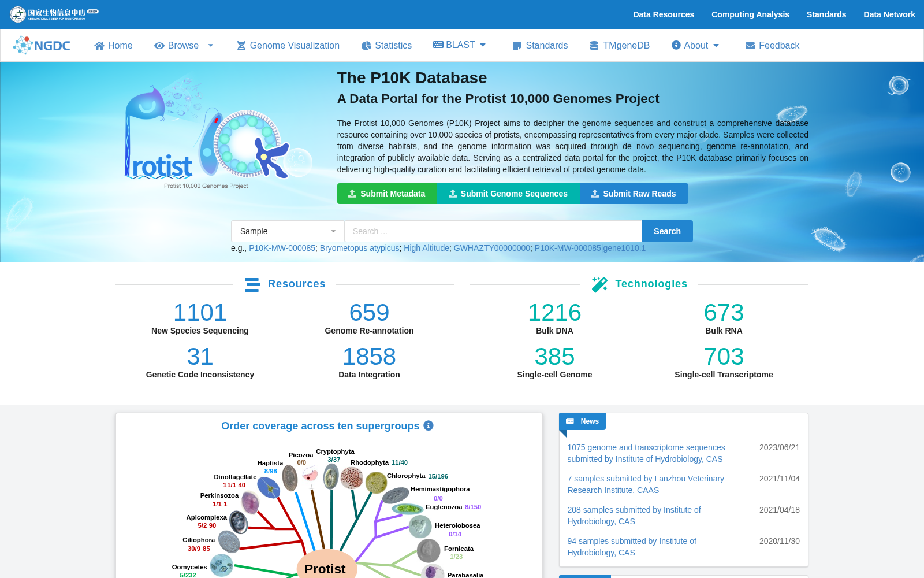This screenshot has width=924, height=578.
Task: Open the Sample search type dropdown
Action: tap(288, 231)
